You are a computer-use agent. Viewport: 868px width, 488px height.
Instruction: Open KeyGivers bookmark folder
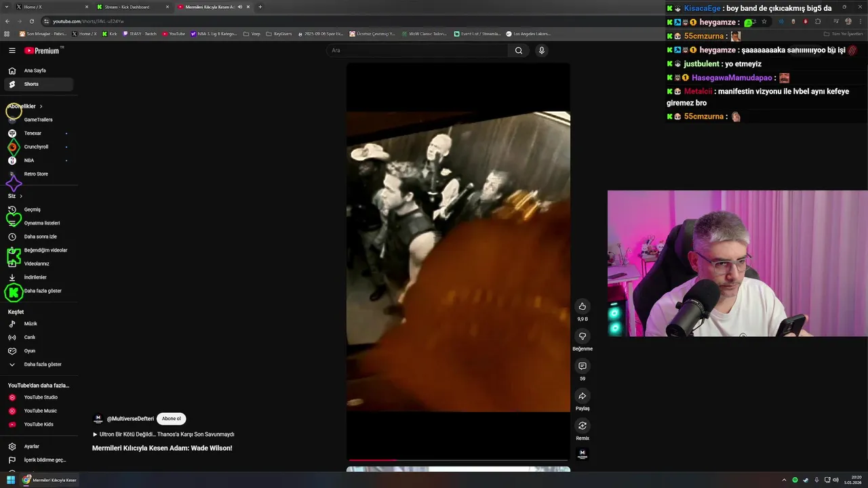coord(279,33)
